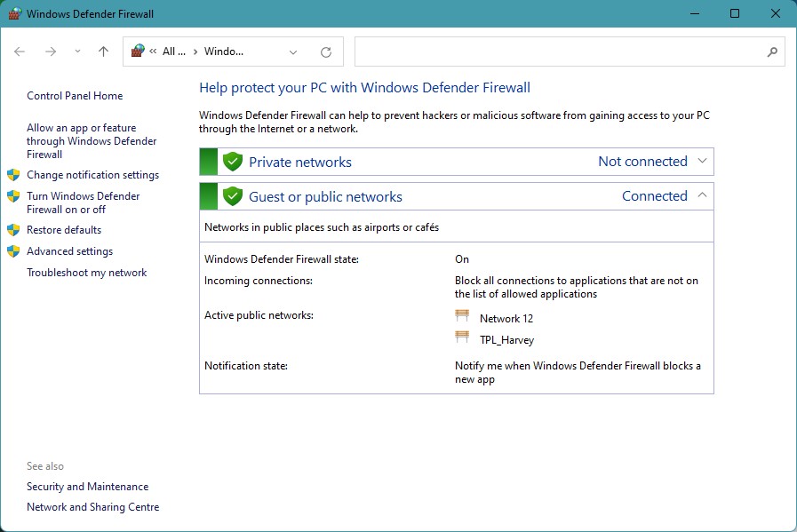Viewport: 797px width, 532px height.
Task: Open Troubleshoot my network link
Action: pos(87,273)
